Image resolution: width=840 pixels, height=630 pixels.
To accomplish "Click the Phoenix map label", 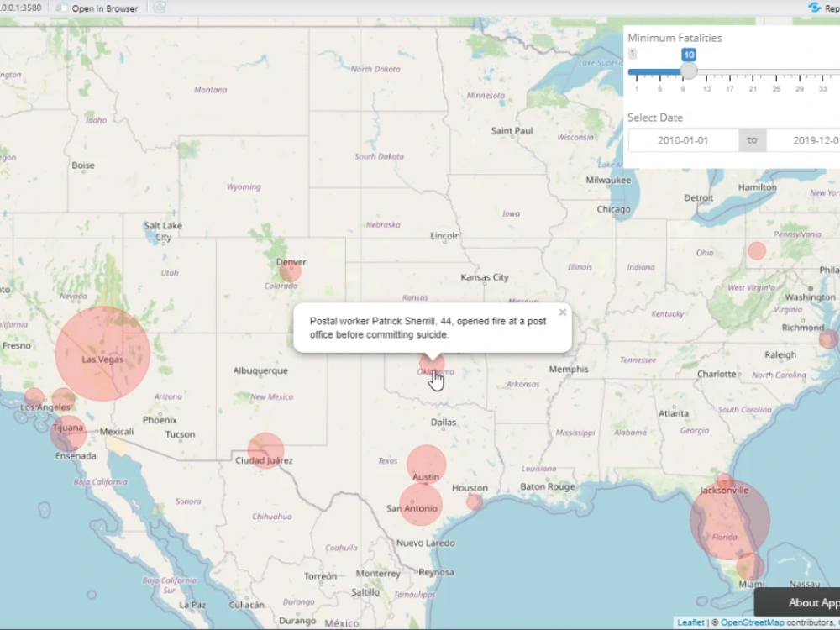I will point(160,420).
